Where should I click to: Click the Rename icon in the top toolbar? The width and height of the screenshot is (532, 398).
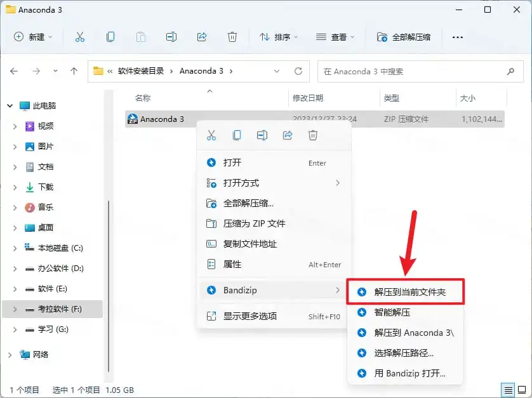click(x=171, y=37)
